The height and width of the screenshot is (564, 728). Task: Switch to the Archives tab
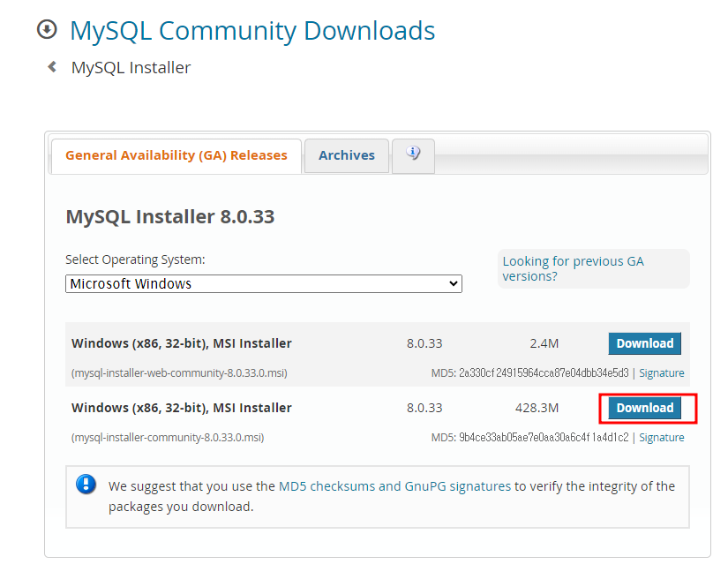pyautogui.click(x=347, y=155)
